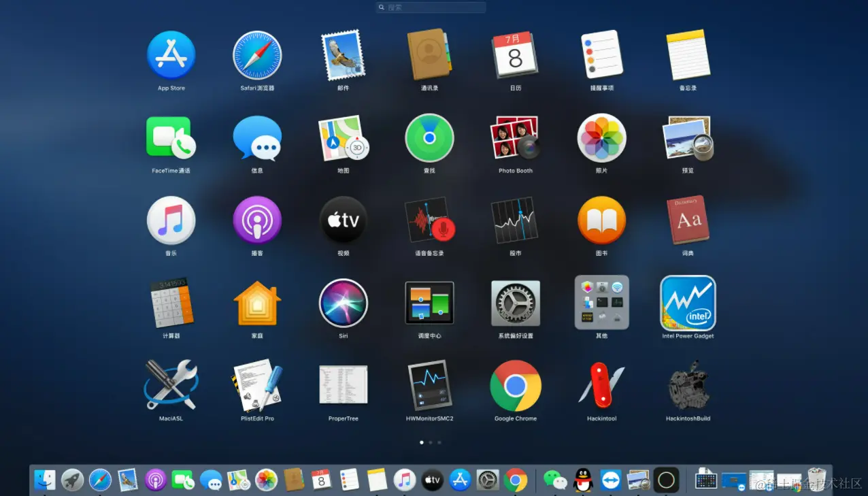
Task: Open the 查找 Find My app
Action: [429, 137]
